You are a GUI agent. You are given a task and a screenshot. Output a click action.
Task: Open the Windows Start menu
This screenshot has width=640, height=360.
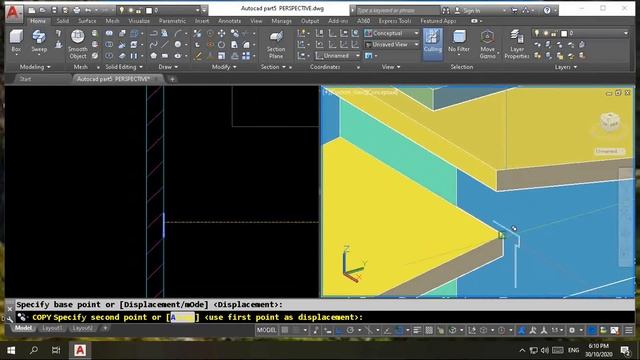tap(11, 350)
